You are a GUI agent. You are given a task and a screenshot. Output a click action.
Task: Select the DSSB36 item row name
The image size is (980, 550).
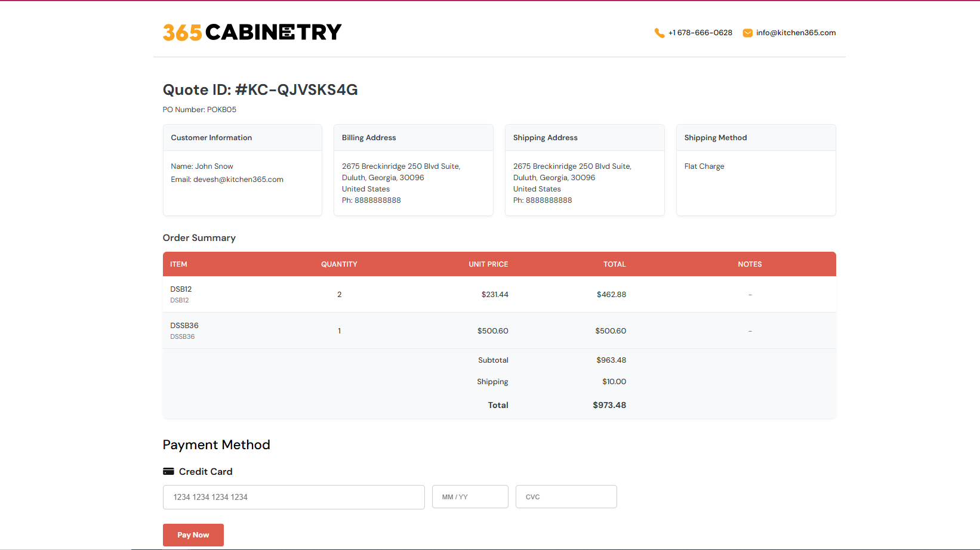point(184,326)
